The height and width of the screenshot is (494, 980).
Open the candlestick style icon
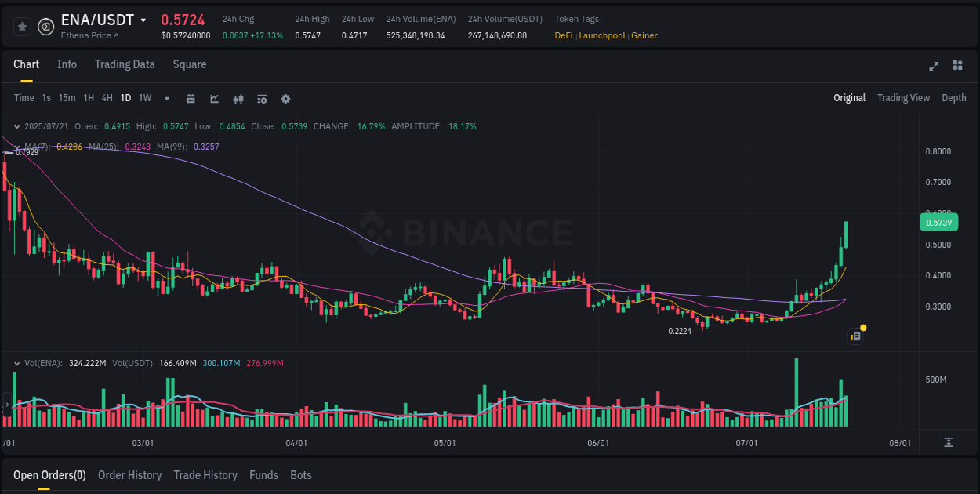(238, 99)
